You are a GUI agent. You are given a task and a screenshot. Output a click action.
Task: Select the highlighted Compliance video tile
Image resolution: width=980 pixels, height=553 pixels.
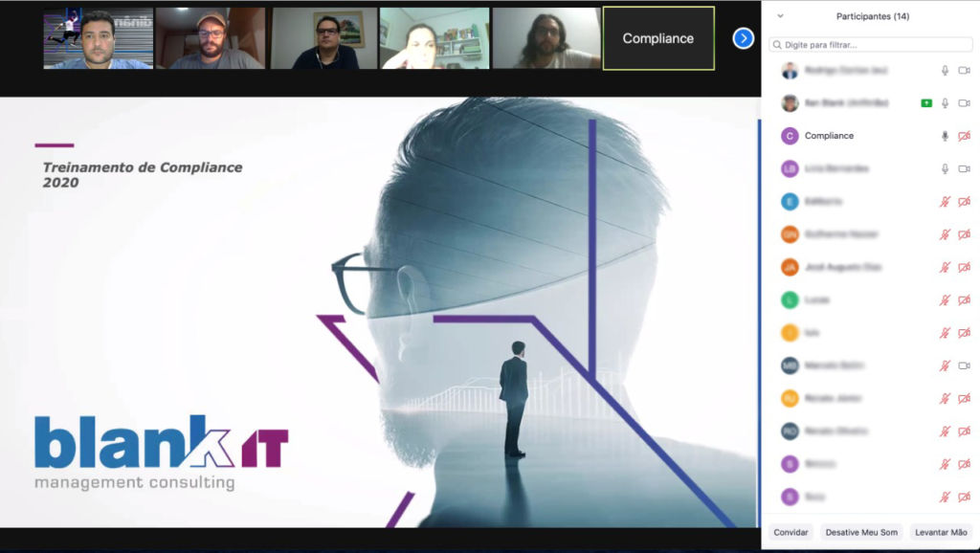tap(658, 38)
